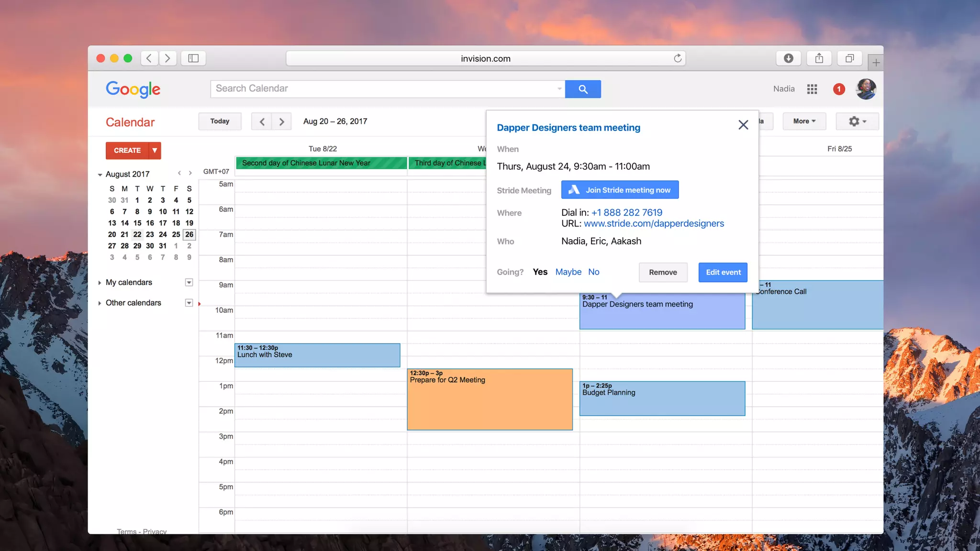Show all tabs overview icon
980x551 pixels.
pyautogui.click(x=850, y=58)
